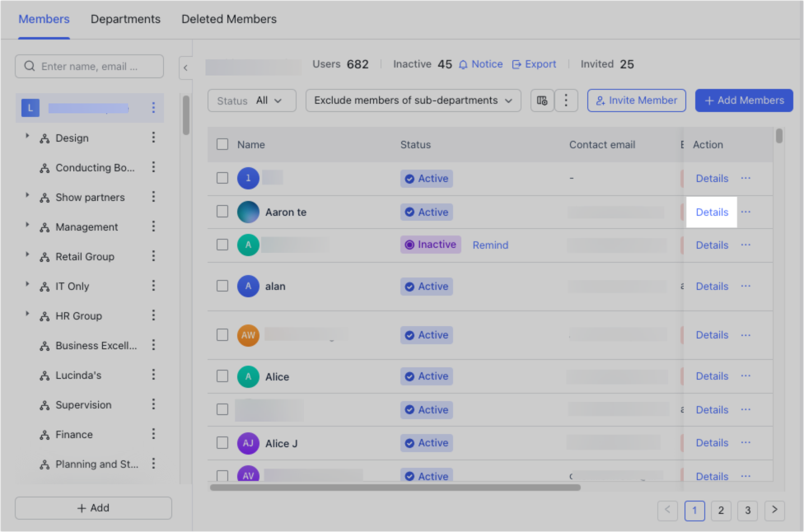Click the department list vertical scrollbar

[186, 115]
